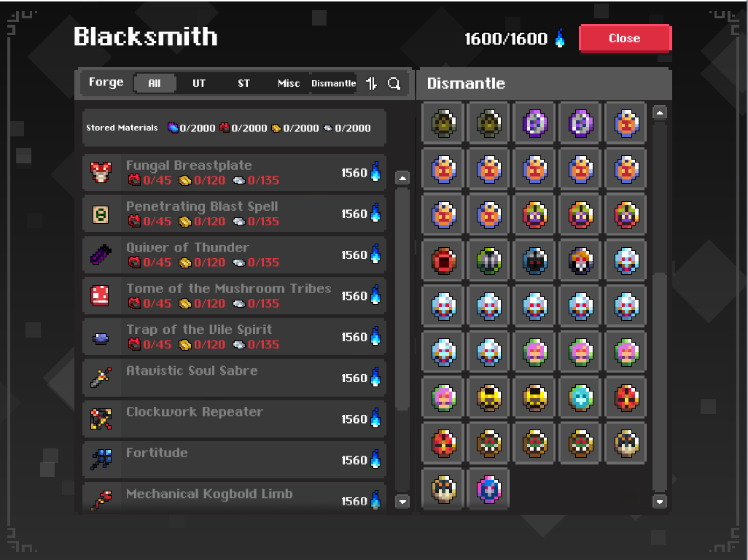This screenshot has width=748, height=560.
Task: Click the forge list scroll down arrow
Action: (402, 502)
